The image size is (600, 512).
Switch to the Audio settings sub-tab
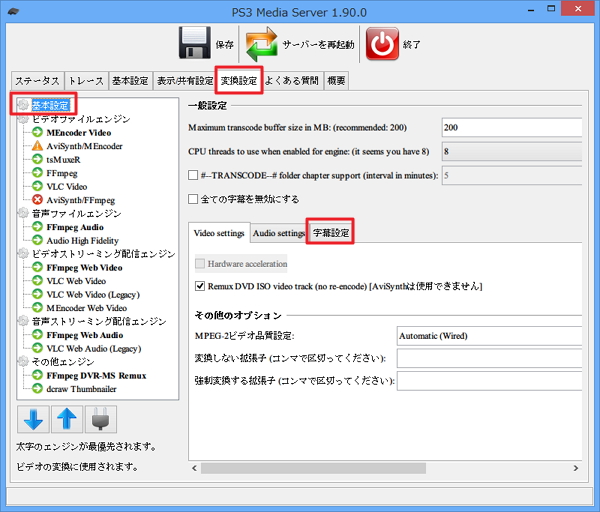pyautogui.click(x=279, y=233)
